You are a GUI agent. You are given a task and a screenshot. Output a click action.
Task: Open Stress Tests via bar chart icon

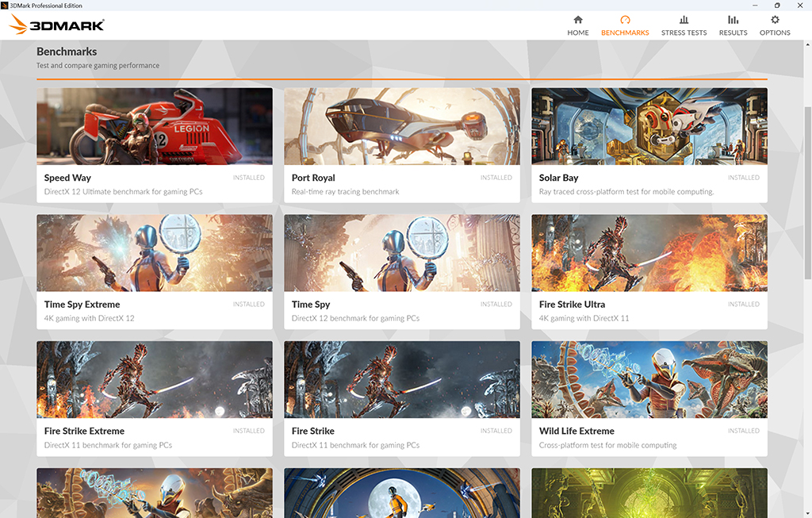click(684, 20)
